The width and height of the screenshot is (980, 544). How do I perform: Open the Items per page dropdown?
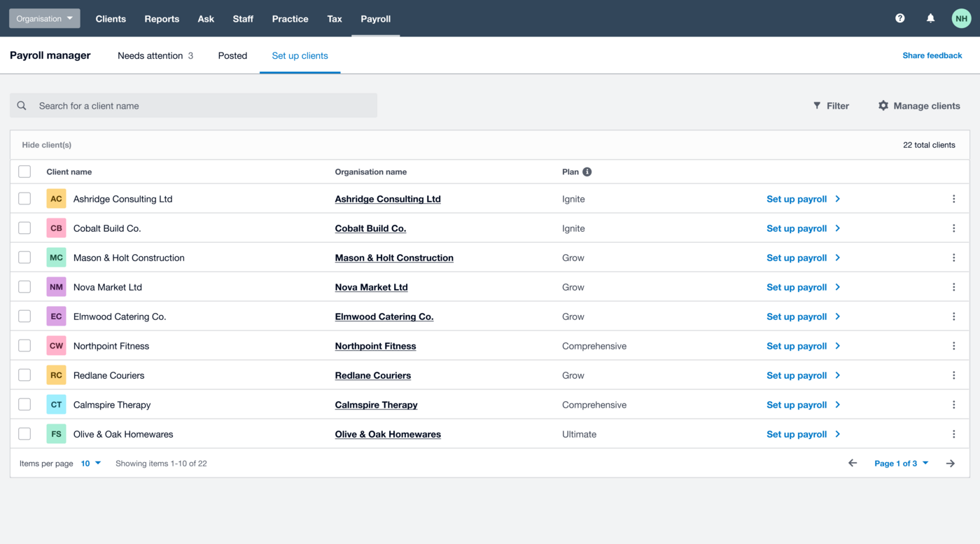click(91, 463)
